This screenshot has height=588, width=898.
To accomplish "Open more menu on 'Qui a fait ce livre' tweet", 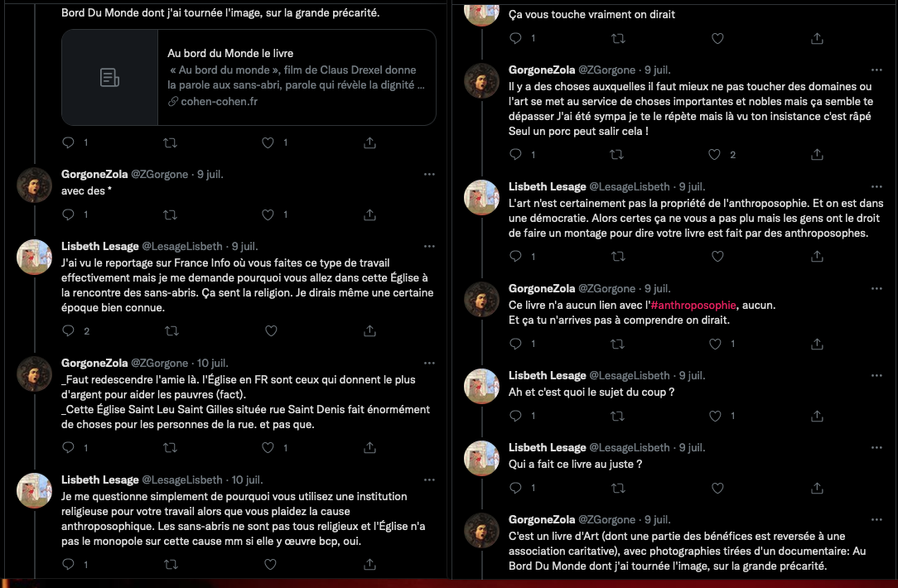I will [x=876, y=448].
